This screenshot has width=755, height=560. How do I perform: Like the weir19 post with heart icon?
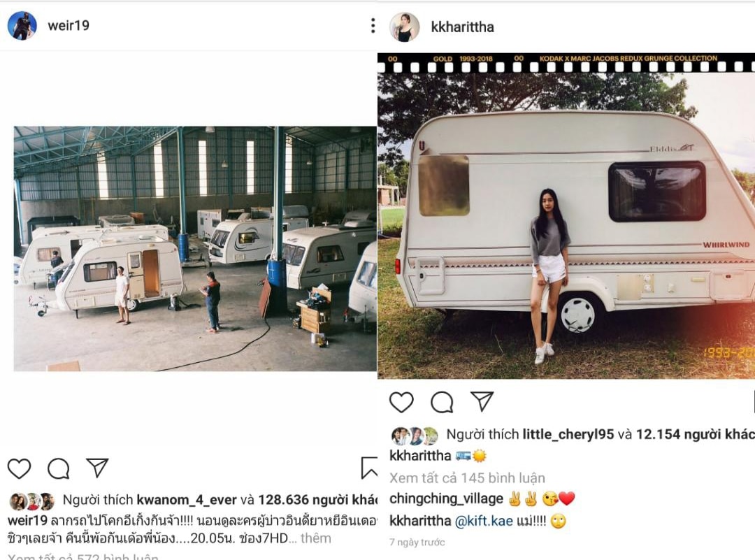20,468
